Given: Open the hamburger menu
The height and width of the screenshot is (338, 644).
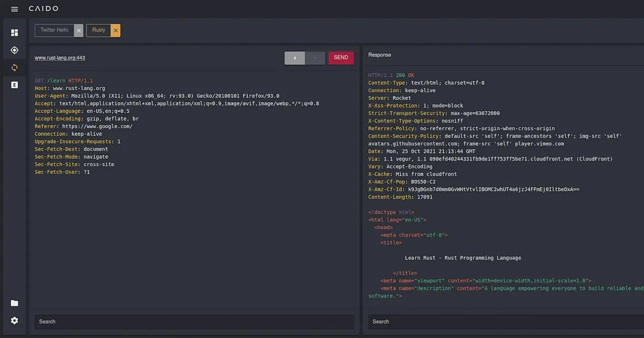Looking at the screenshot, I should 14,9.
